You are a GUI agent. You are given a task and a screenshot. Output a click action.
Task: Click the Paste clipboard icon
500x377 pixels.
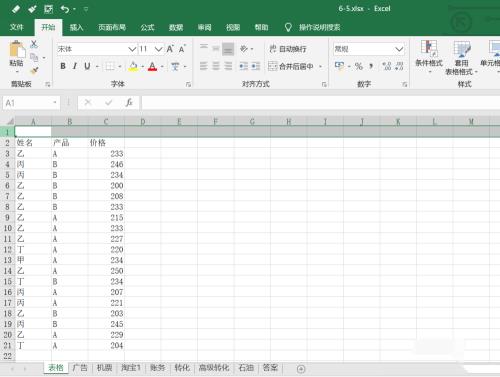(16, 50)
